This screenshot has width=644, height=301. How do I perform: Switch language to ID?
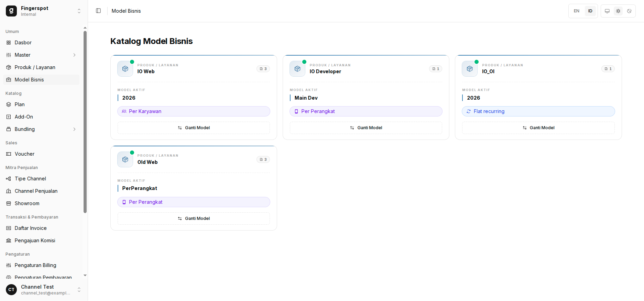click(590, 11)
